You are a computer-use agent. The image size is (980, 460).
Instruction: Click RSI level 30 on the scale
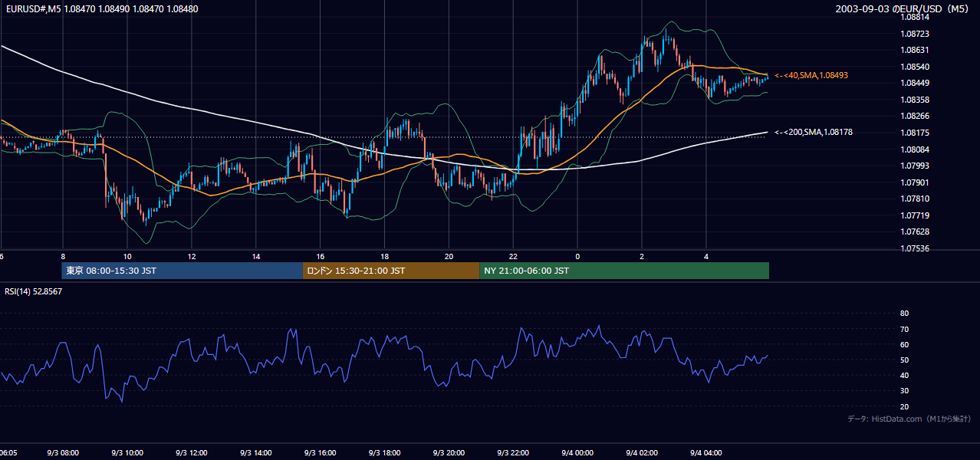[904, 390]
